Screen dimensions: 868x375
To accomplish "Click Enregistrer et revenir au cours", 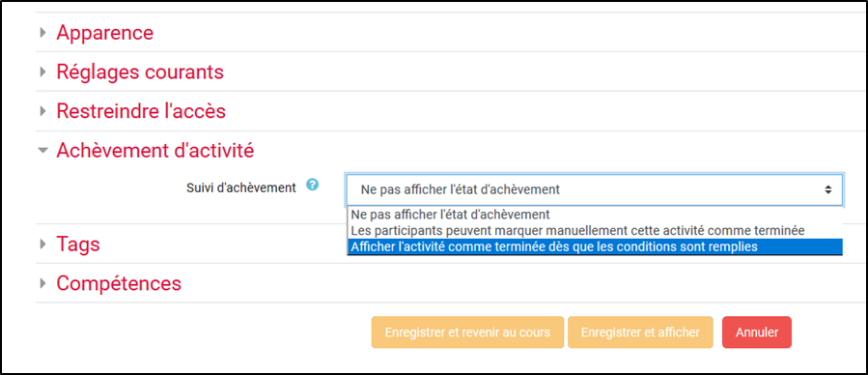I will coord(467,332).
